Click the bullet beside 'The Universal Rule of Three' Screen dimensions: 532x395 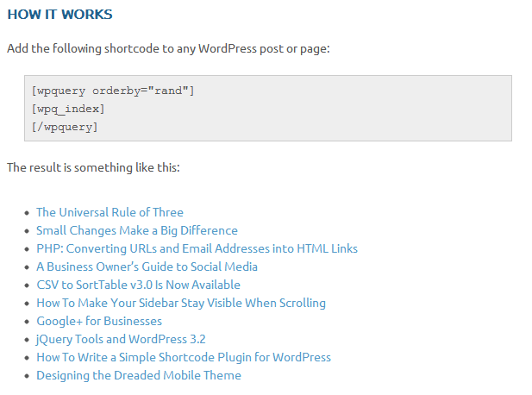coord(27,213)
